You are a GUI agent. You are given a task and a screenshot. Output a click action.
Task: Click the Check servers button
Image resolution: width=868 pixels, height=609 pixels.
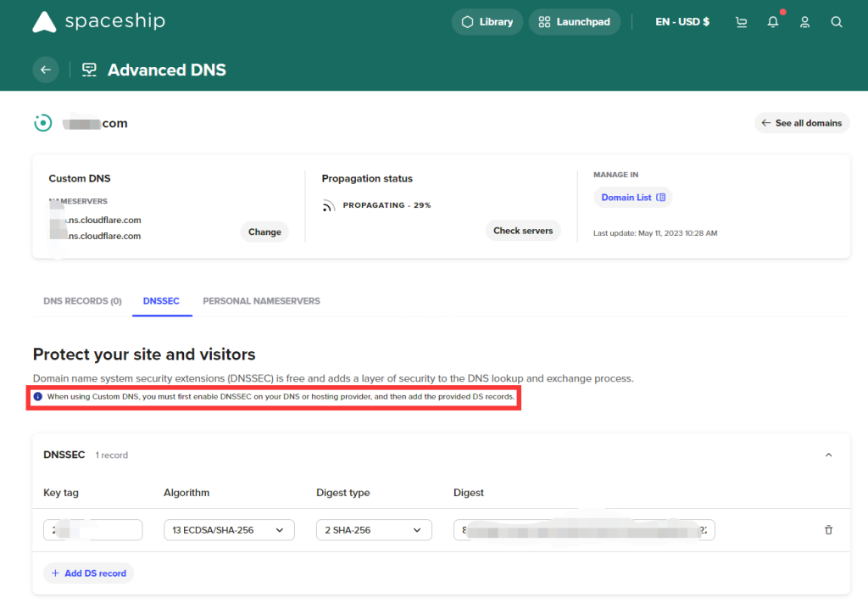[523, 231]
